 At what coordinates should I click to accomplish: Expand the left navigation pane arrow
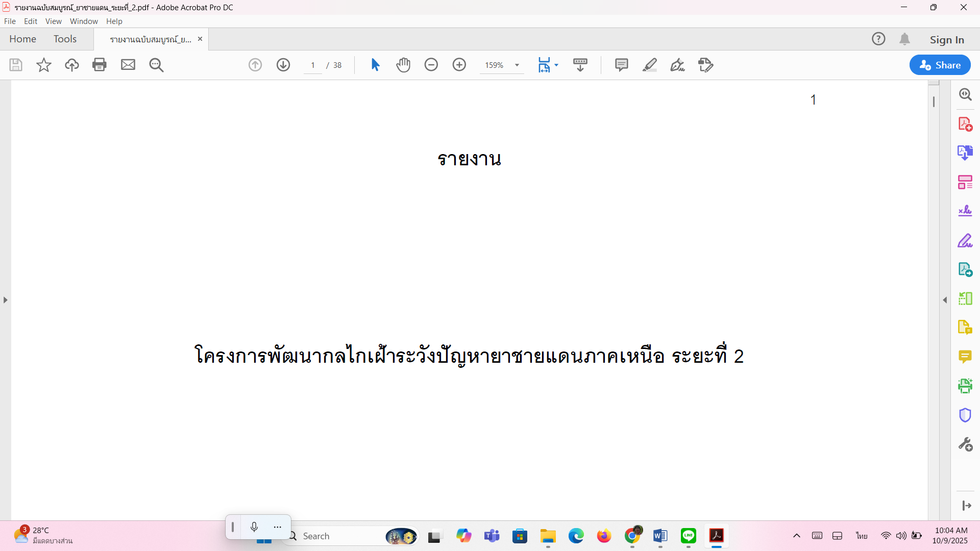click(x=5, y=300)
